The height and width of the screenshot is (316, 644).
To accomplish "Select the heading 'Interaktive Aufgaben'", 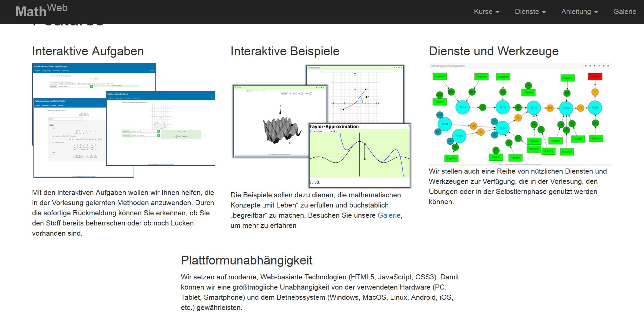I will (88, 51).
